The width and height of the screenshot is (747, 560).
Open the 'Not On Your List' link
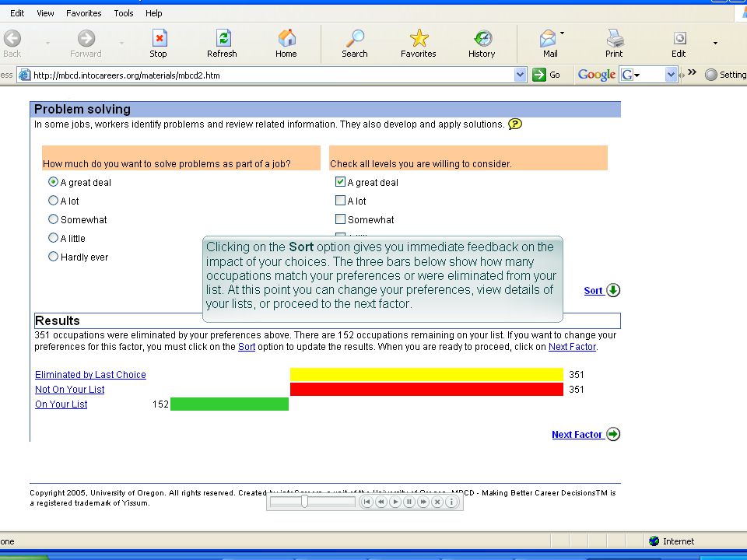(x=69, y=390)
